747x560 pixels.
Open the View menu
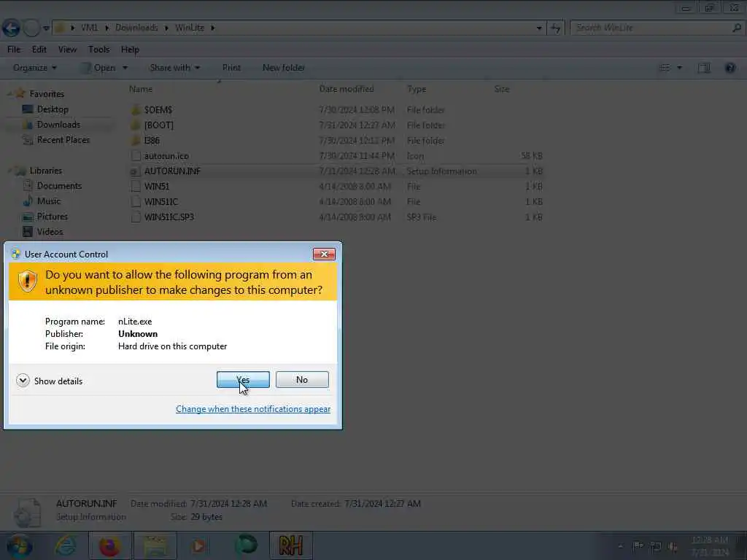coord(67,50)
